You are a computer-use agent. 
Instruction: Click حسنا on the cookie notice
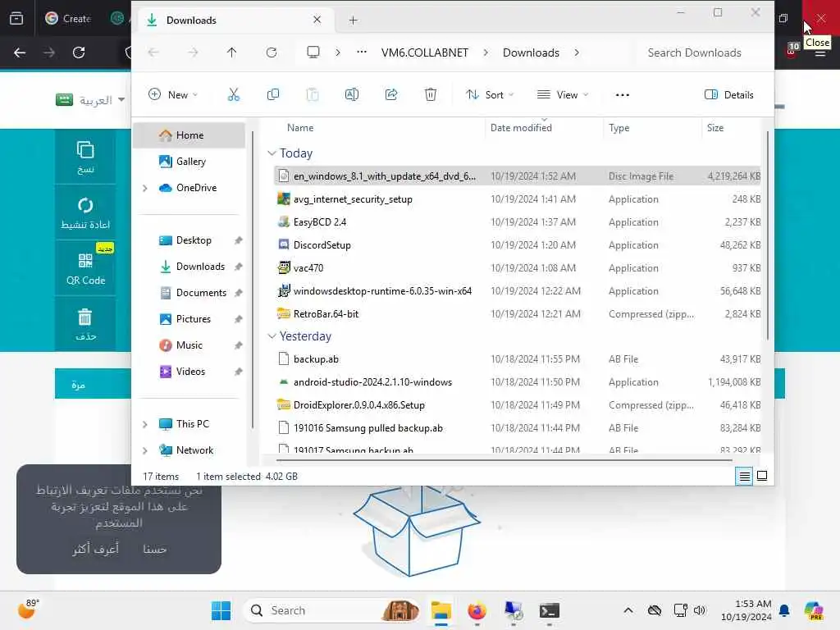[x=154, y=549]
